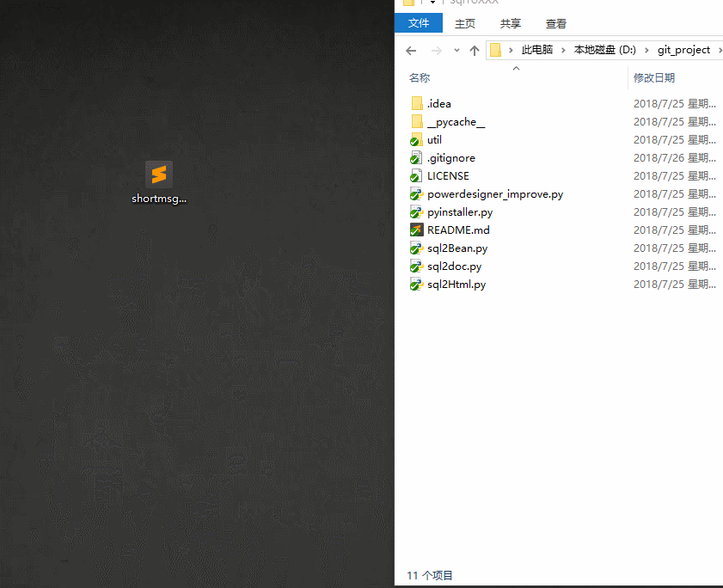Select the util folder name
723x588 pixels.
pos(434,140)
